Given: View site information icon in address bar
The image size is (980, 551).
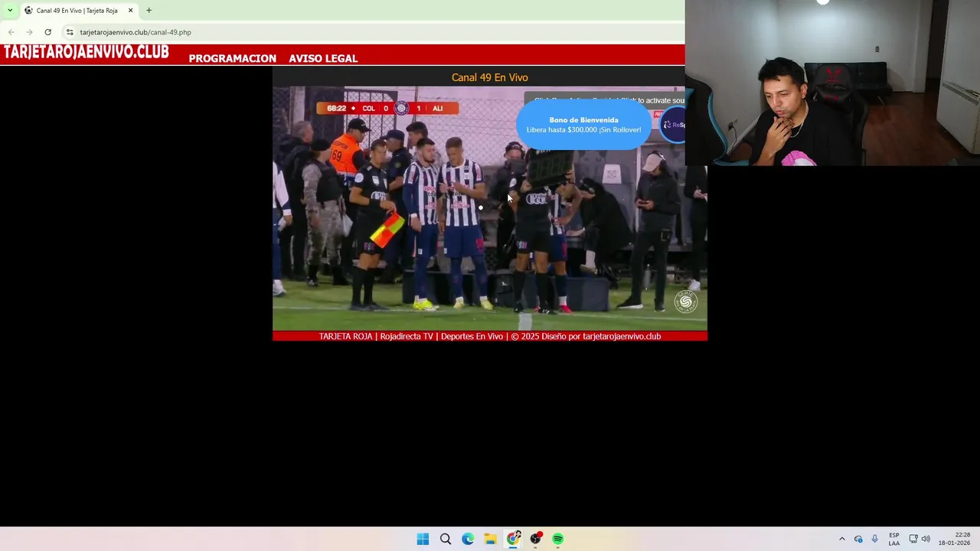Looking at the screenshot, I should pyautogui.click(x=70, y=32).
